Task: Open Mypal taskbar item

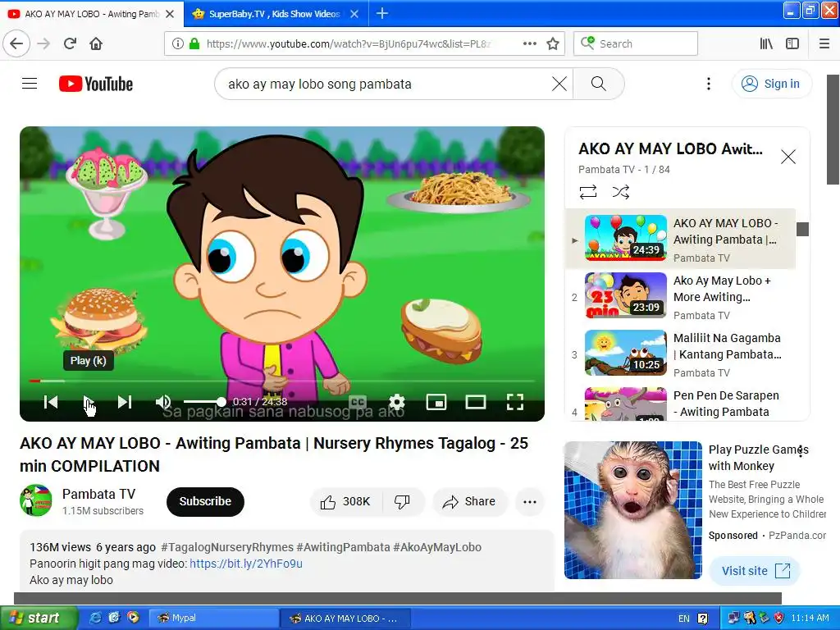Action: click(213, 618)
